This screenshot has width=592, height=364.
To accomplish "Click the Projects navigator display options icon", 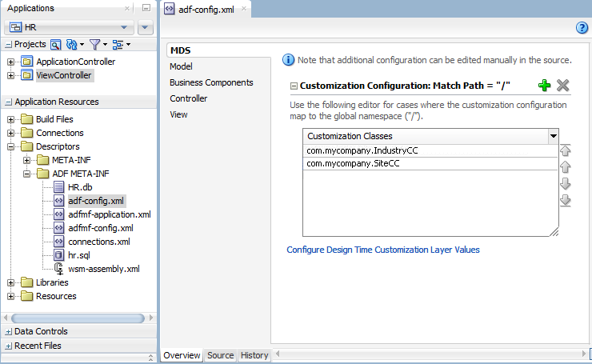I will (118, 45).
